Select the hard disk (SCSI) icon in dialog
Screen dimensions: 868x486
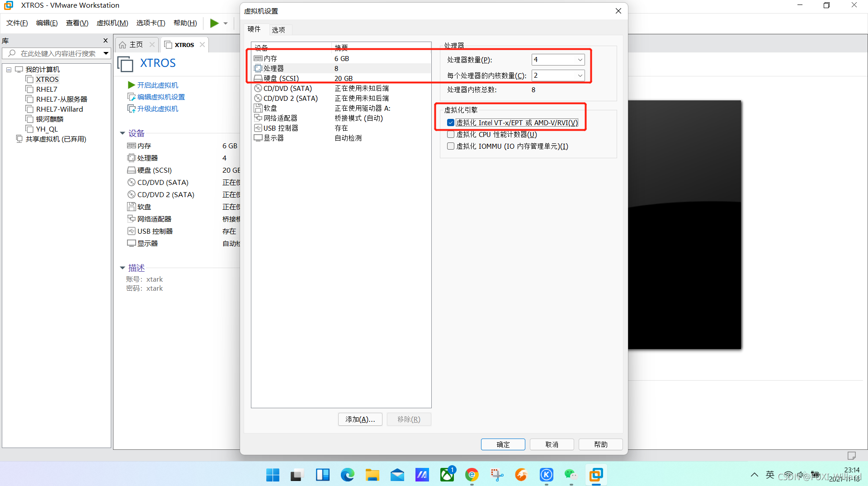click(258, 78)
